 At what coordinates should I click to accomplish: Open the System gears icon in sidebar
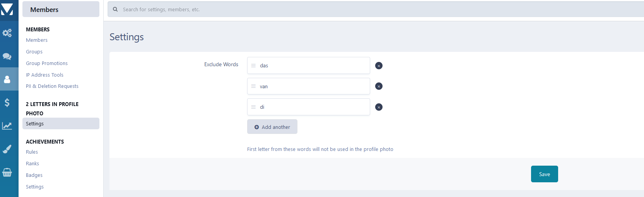pos(7,33)
